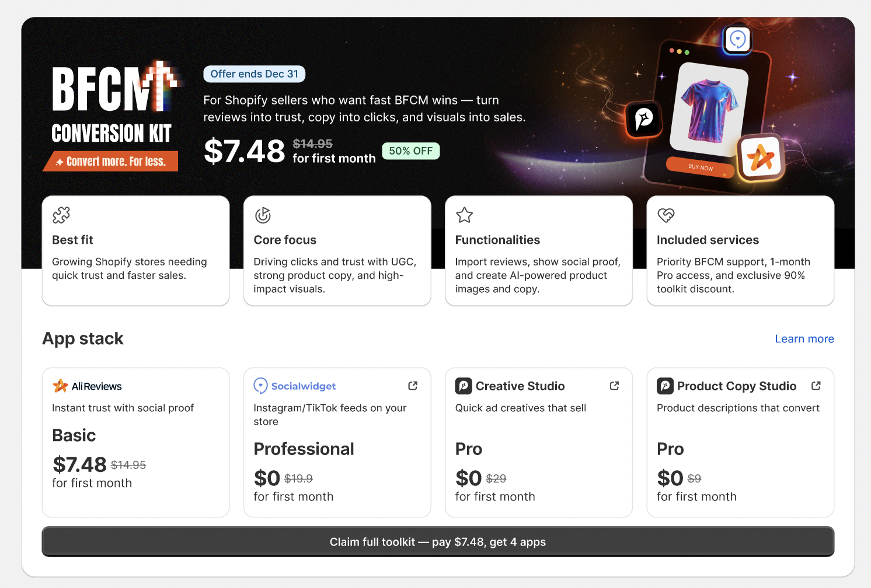Click the Creative Studio title text

[520, 386]
